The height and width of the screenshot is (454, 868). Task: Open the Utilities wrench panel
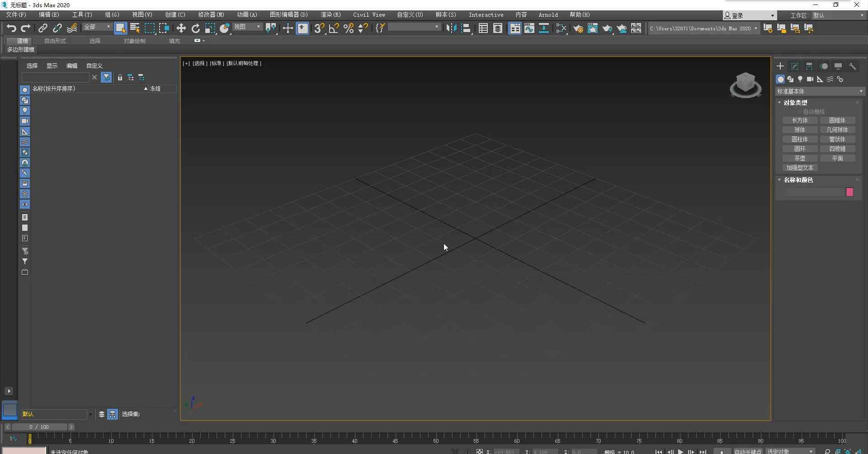click(853, 66)
